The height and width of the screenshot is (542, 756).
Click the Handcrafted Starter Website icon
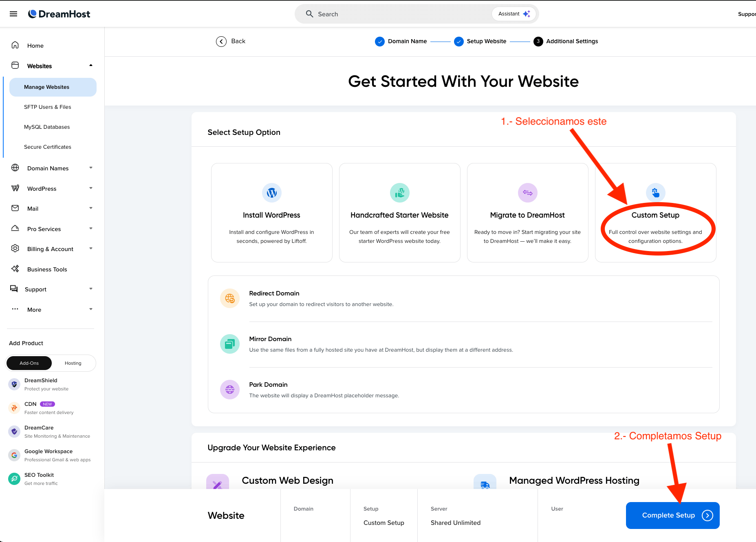[399, 193]
